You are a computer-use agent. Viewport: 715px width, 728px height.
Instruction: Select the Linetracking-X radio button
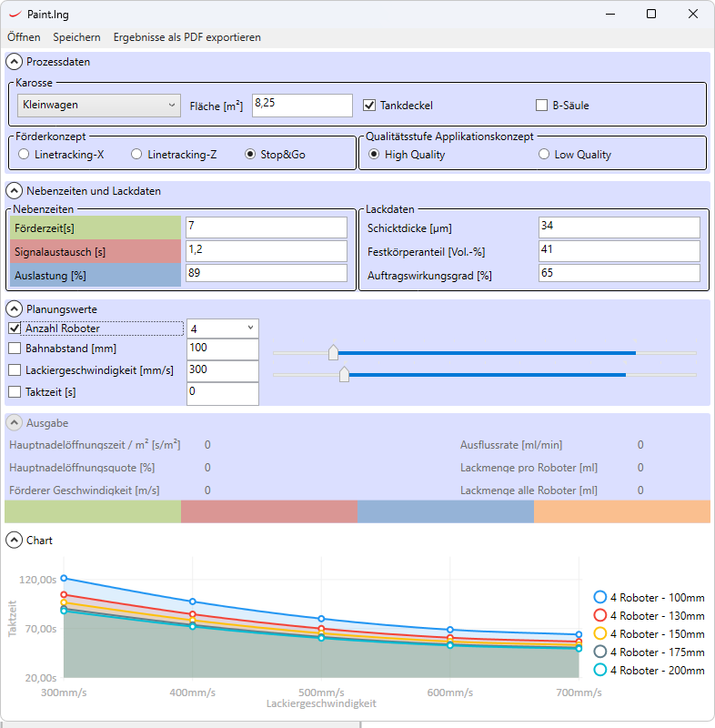click(x=24, y=155)
